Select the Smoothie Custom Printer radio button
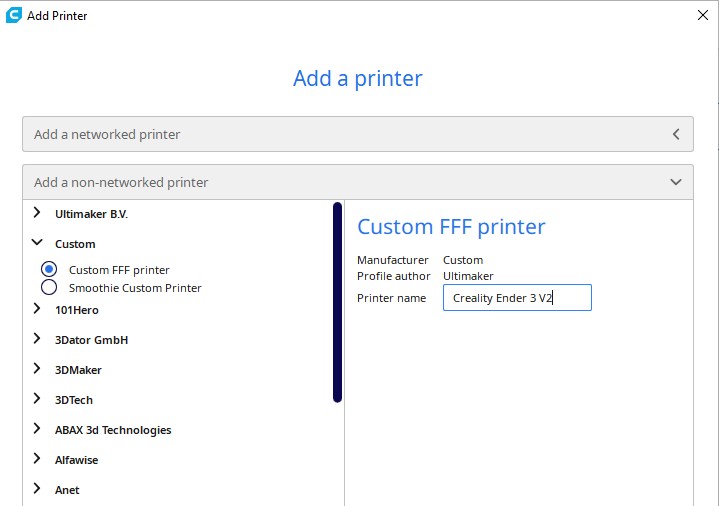The height and width of the screenshot is (506, 719). [x=49, y=287]
